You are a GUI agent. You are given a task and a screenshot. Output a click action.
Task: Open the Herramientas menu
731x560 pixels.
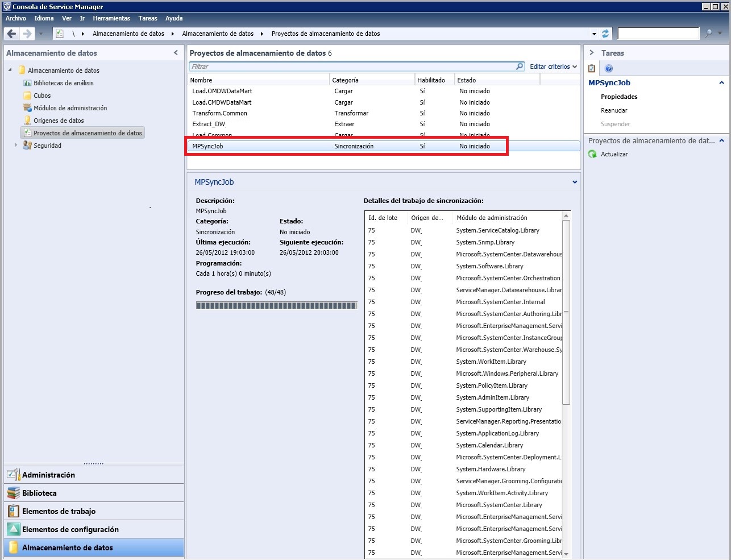[111, 18]
